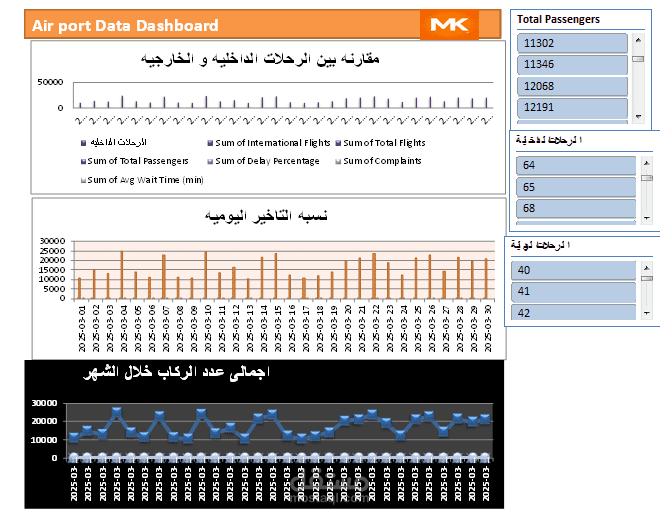660x515 pixels.
Task: Click Sum of Complaints legend entry
Action: [x=378, y=161]
